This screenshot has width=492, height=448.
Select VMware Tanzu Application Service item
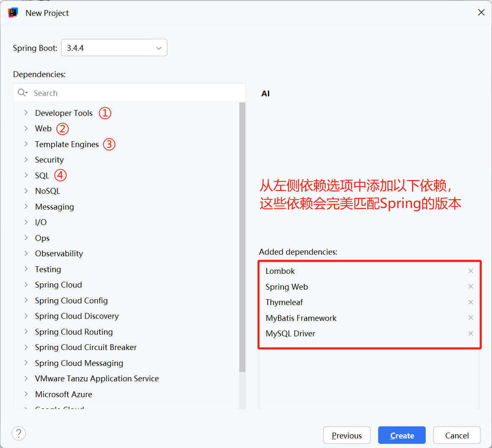point(97,379)
